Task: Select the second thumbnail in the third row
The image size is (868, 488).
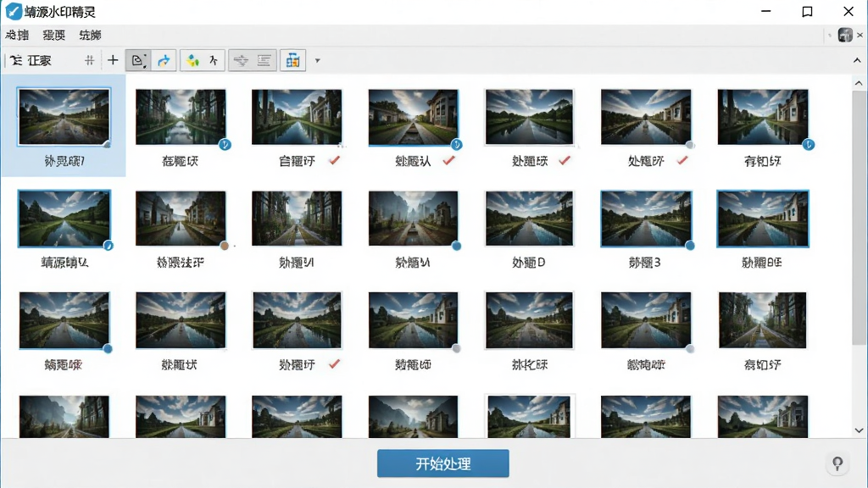Action: (x=181, y=320)
